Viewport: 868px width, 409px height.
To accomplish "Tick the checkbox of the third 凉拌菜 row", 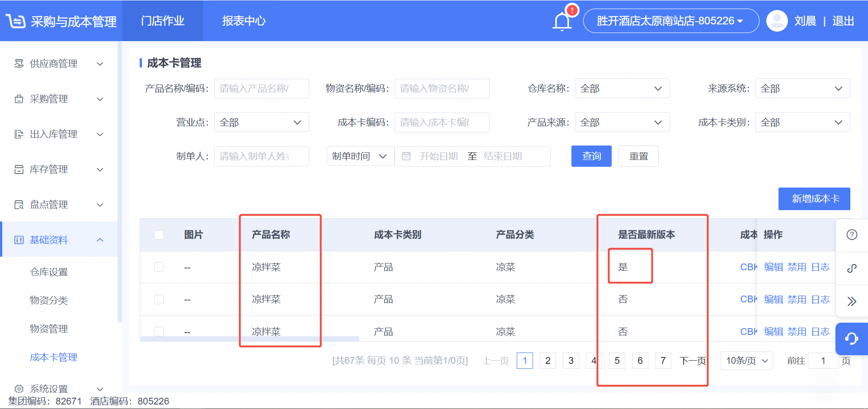I will point(159,331).
